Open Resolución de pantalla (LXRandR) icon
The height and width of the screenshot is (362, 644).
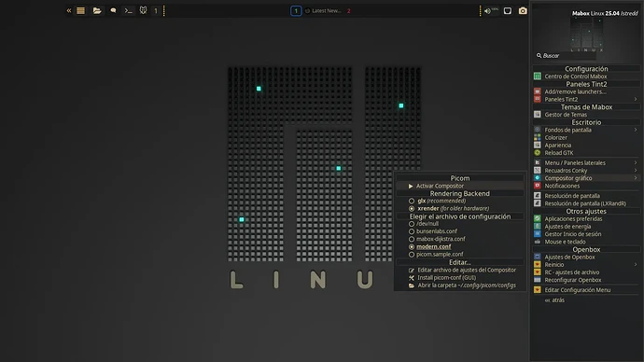tap(538, 203)
